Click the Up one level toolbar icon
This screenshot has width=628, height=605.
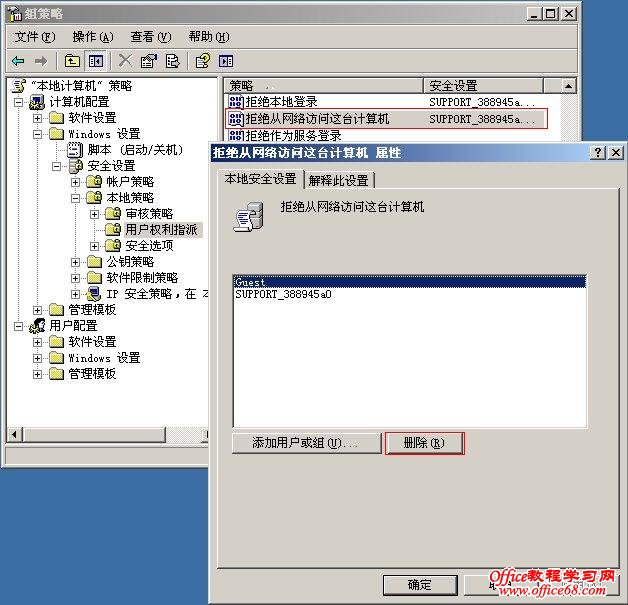(x=72, y=61)
